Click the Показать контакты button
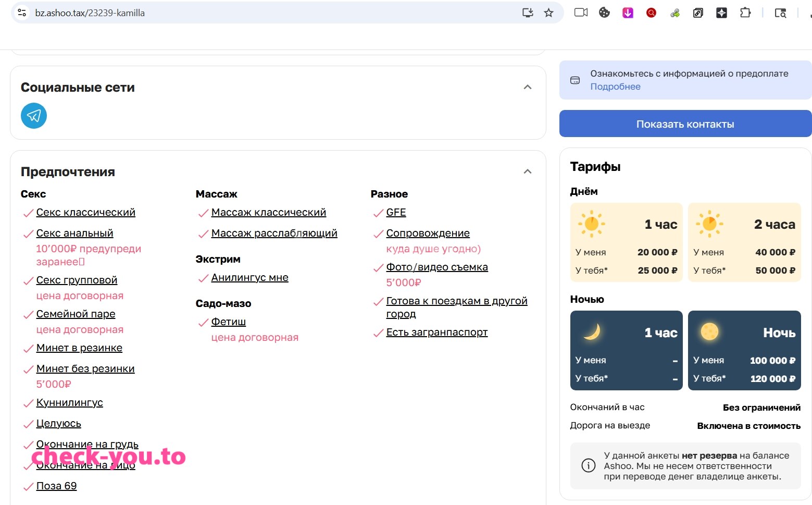The image size is (812, 505). click(x=685, y=124)
